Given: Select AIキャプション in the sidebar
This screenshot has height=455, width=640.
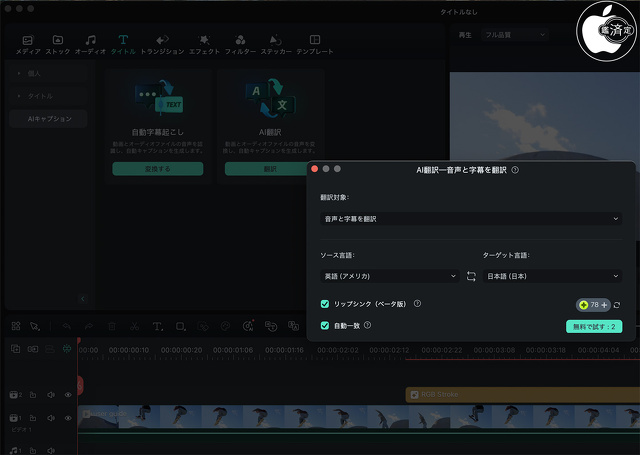Looking at the screenshot, I should pos(48,119).
